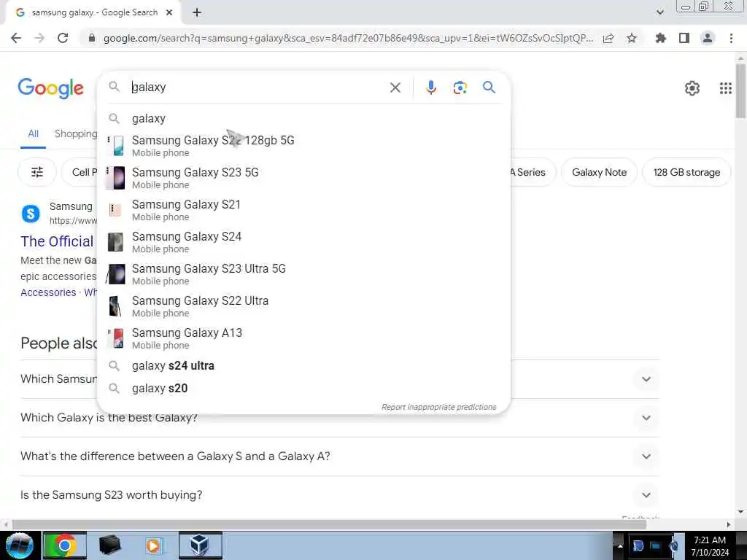Select the 'galaxy s20' suggestion
Viewport: 747px width, 560px height.
click(x=304, y=388)
